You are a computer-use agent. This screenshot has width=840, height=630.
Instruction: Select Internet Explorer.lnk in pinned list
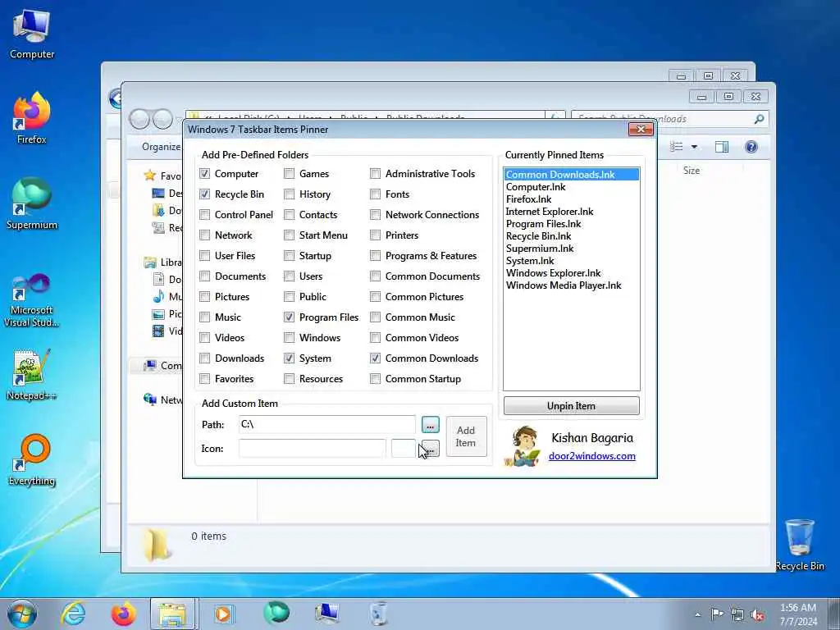[x=571, y=212]
